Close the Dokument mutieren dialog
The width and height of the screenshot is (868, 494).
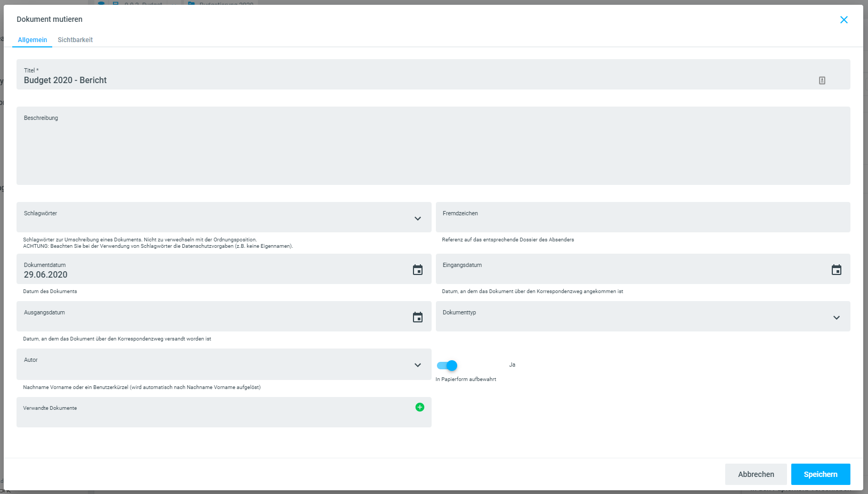[843, 20]
